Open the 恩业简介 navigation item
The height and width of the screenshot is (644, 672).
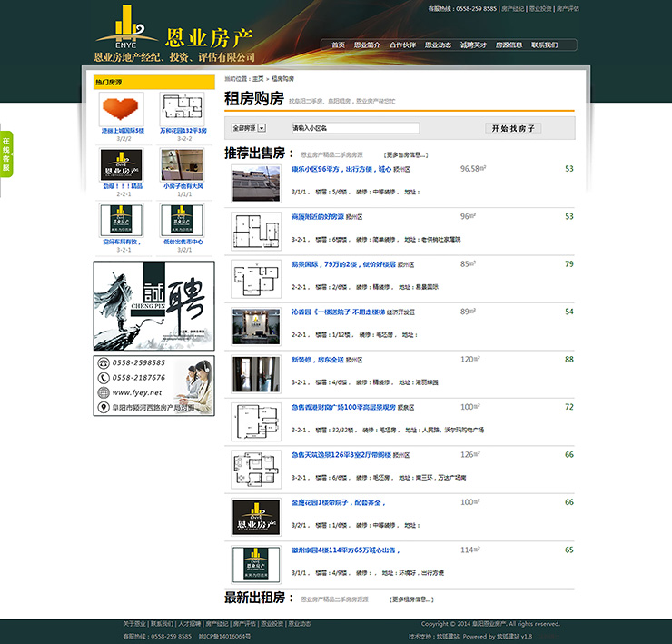[367, 45]
